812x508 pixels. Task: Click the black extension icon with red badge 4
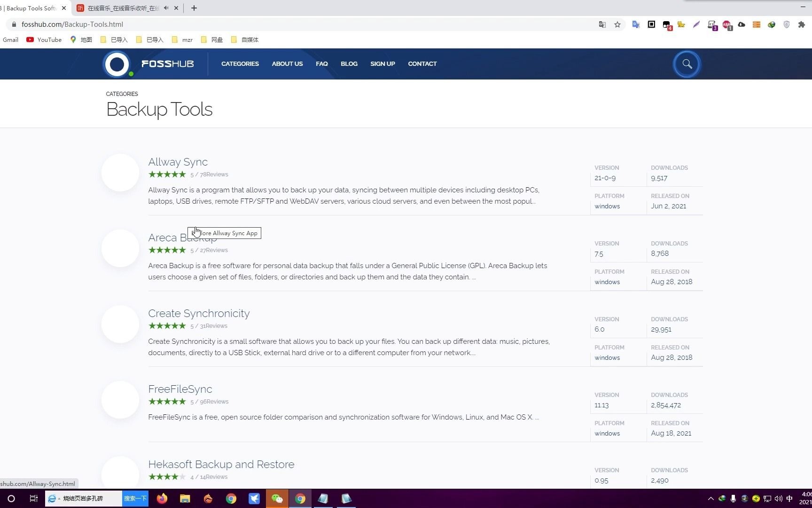tap(667, 25)
